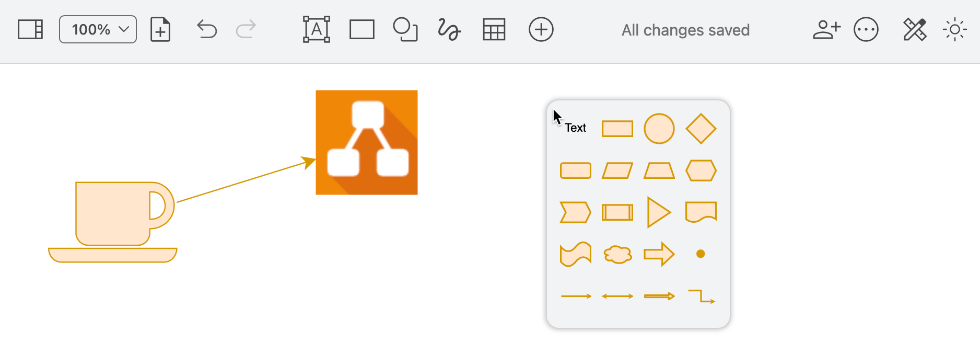Select the cloud shape in the picker
The image size is (980, 342).
coord(617,255)
